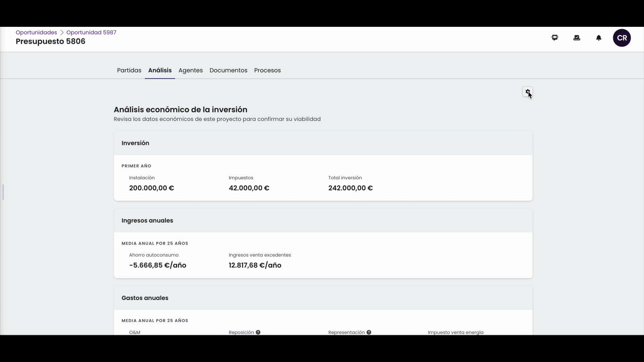Click the Representación label text
The width and height of the screenshot is (644, 362).
click(346, 332)
